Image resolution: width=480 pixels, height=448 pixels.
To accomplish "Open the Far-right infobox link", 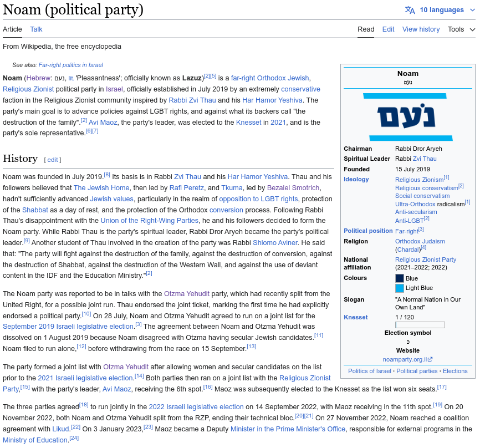I will [x=406, y=231].
